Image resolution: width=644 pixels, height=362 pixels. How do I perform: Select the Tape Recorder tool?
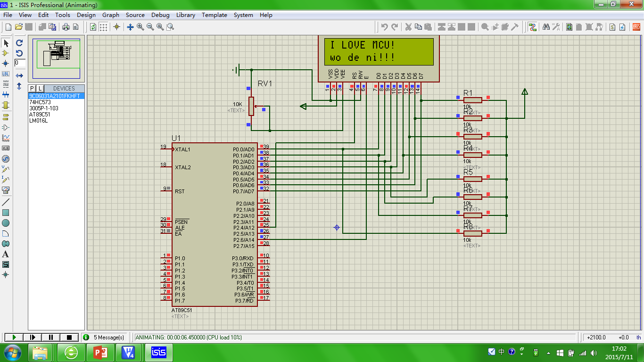(6, 148)
